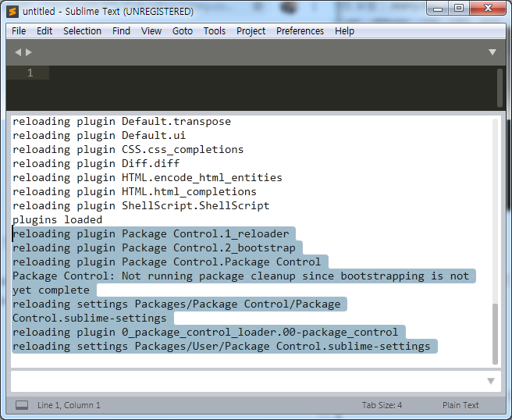The image size is (512, 420).
Task: Click 'reloading plugin Default.ui' console line
Action: click(x=99, y=136)
